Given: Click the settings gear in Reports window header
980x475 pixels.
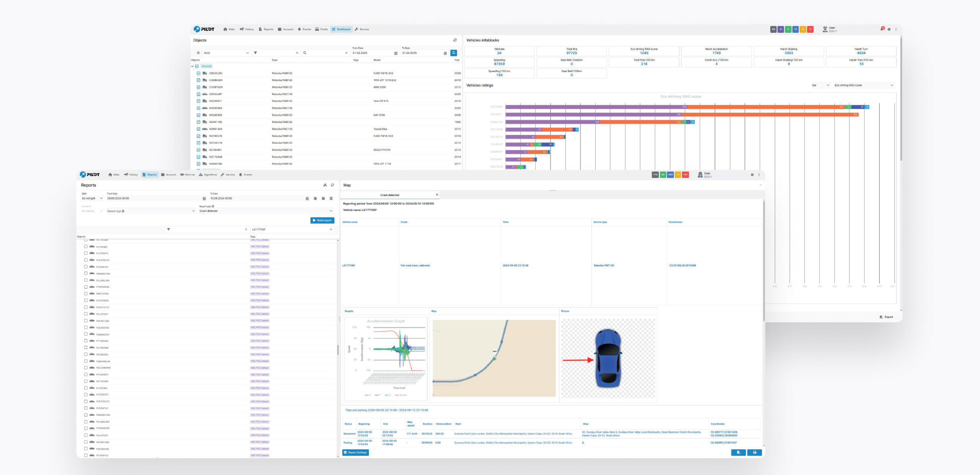Looking at the screenshot, I should (x=752, y=175).
